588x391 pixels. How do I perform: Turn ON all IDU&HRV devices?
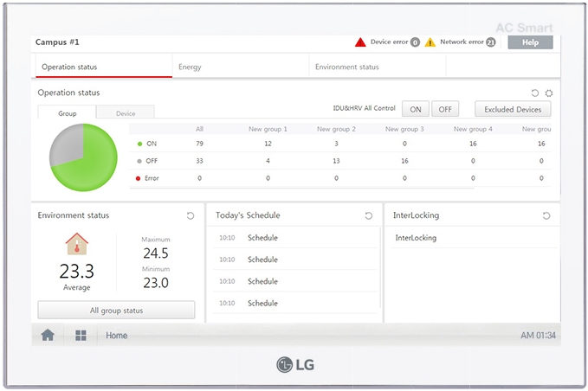(416, 109)
